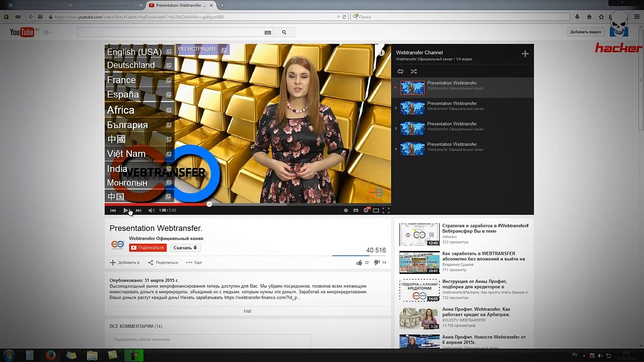
Task: Click the Добавить в (Add to) button
Action: coord(125,262)
